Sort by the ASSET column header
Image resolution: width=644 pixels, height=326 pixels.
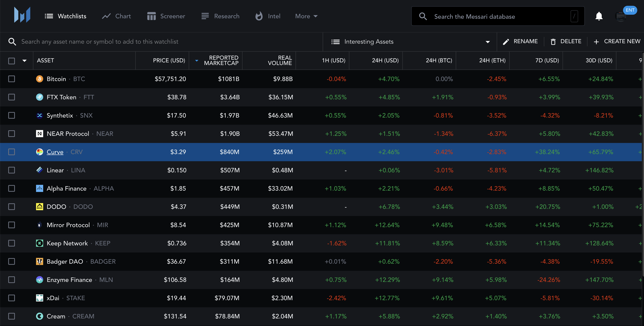(45, 61)
